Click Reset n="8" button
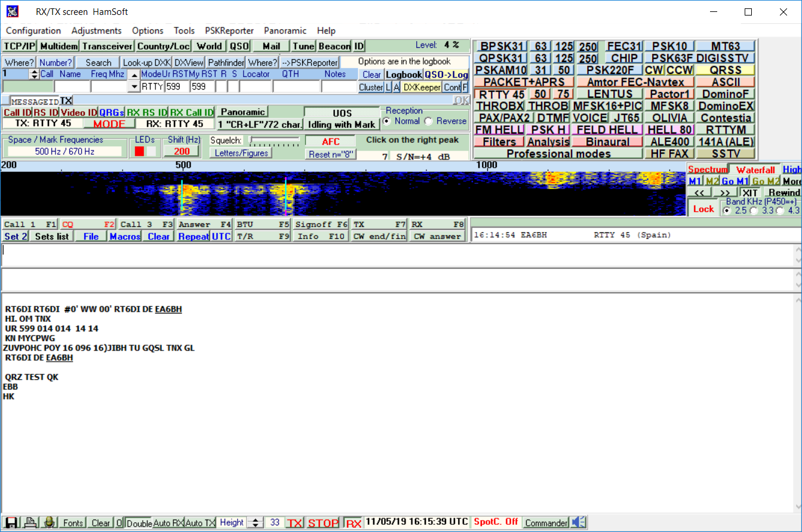The image size is (802, 532). 331,154
